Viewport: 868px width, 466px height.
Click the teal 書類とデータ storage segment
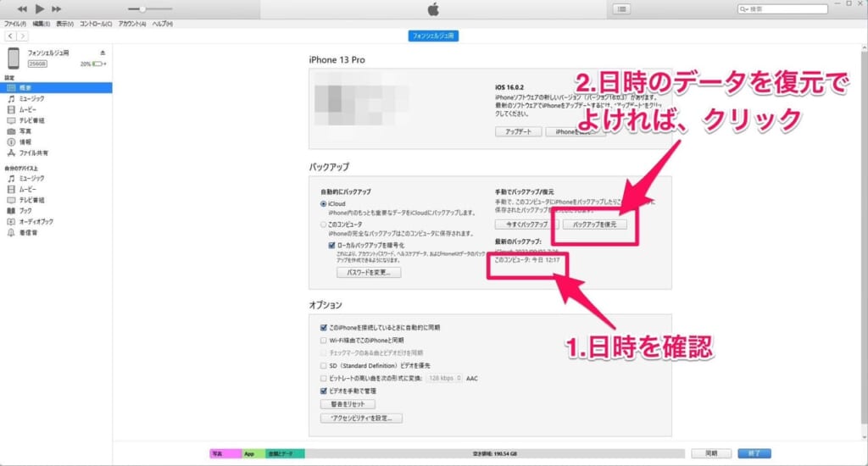tap(285, 454)
